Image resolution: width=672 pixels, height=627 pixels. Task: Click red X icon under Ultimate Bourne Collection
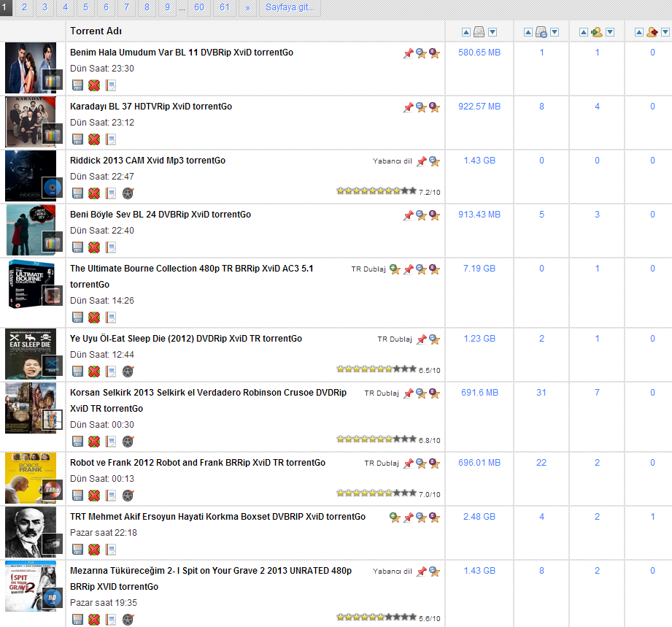coord(94,317)
